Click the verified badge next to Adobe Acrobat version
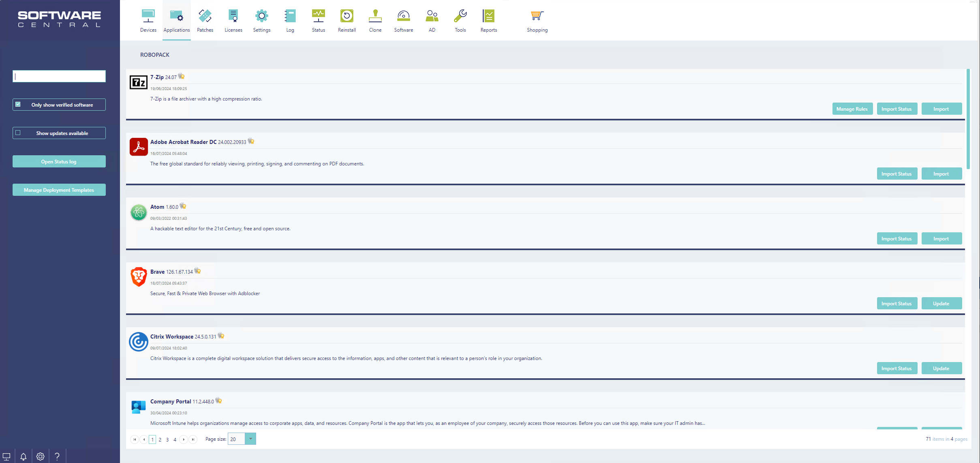This screenshot has height=463, width=980. pyautogui.click(x=251, y=141)
